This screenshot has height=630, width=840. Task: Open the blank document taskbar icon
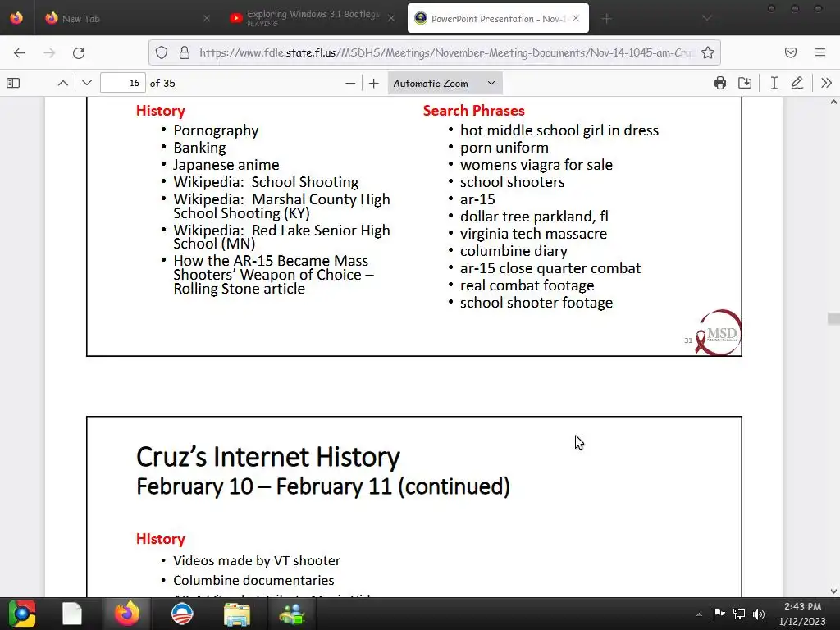click(72, 614)
